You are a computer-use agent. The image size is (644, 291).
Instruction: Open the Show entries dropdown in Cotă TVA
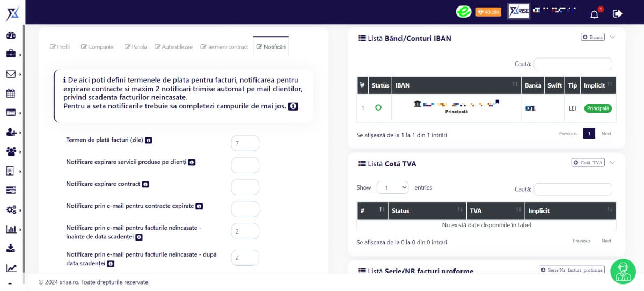392,187
